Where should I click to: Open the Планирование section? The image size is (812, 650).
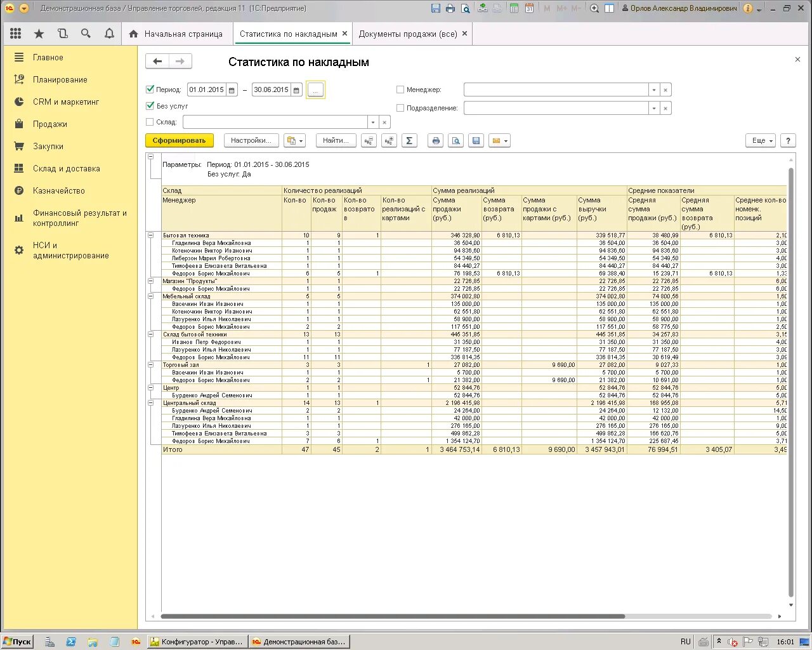click(x=60, y=79)
